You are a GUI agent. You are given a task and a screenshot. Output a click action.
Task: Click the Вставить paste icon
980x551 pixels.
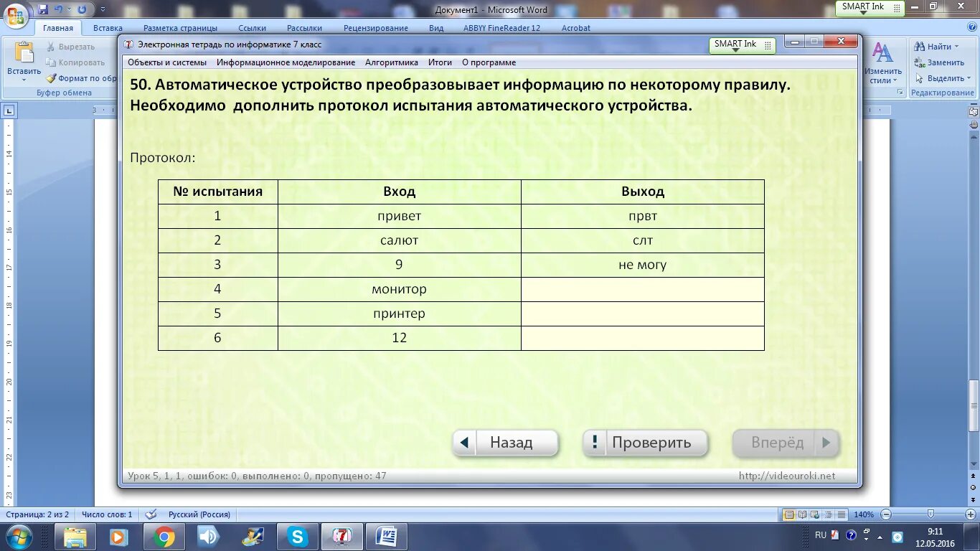pyautogui.click(x=24, y=52)
